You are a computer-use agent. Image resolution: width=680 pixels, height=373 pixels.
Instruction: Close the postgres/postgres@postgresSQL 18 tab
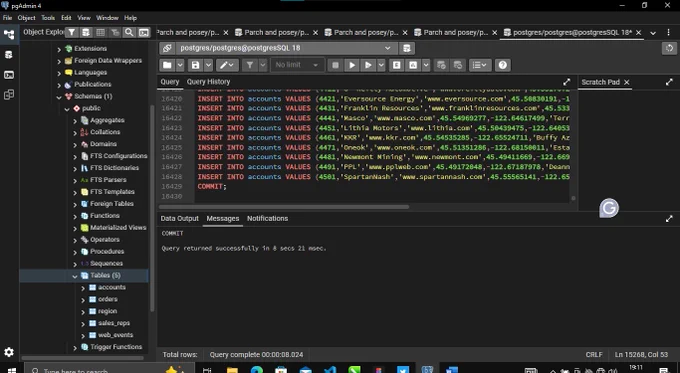pos(638,33)
